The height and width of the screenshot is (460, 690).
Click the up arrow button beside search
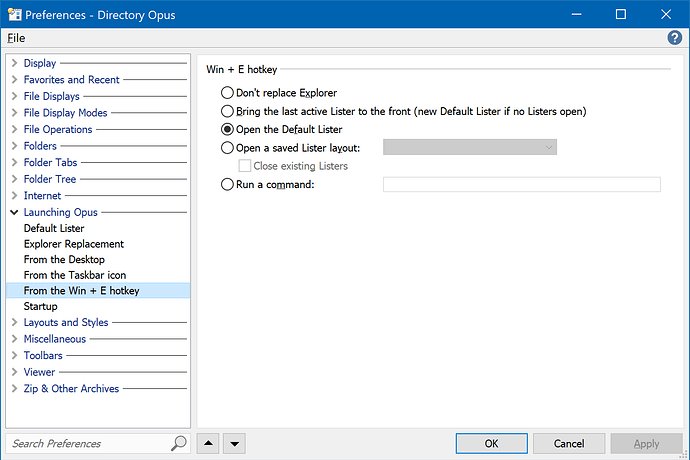(208, 443)
